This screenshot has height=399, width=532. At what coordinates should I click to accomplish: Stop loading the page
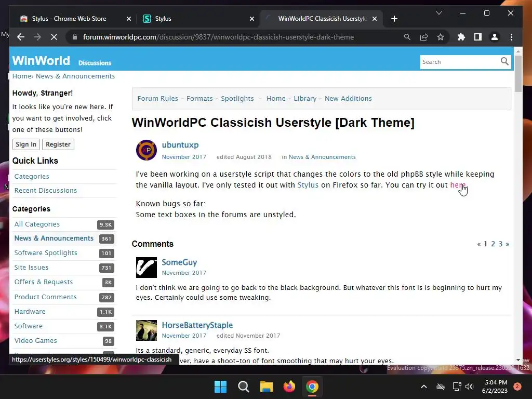[x=54, y=37]
